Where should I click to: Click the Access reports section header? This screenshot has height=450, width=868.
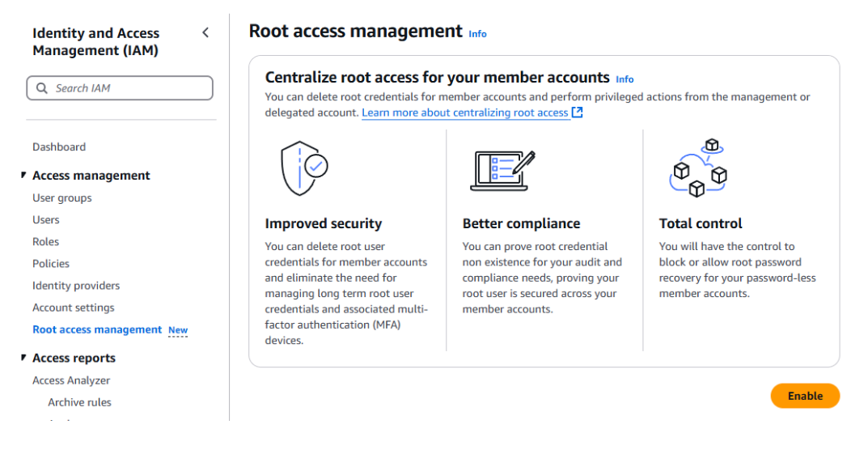click(x=74, y=358)
